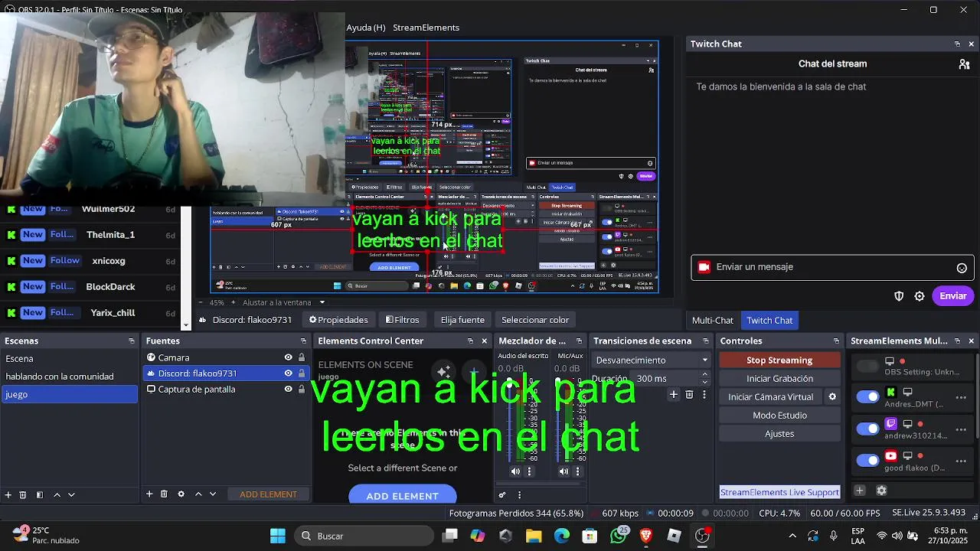
Task: Undock the Controles panel
Action: (836, 341)
